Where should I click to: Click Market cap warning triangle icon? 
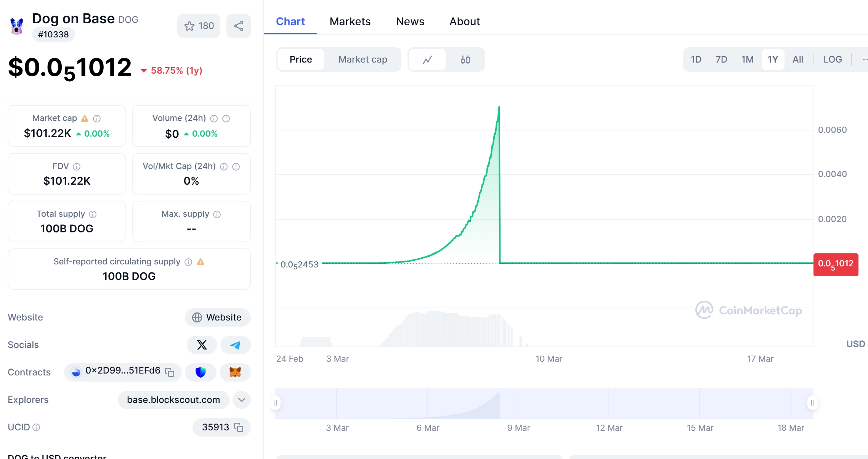(x=85, y=118)
